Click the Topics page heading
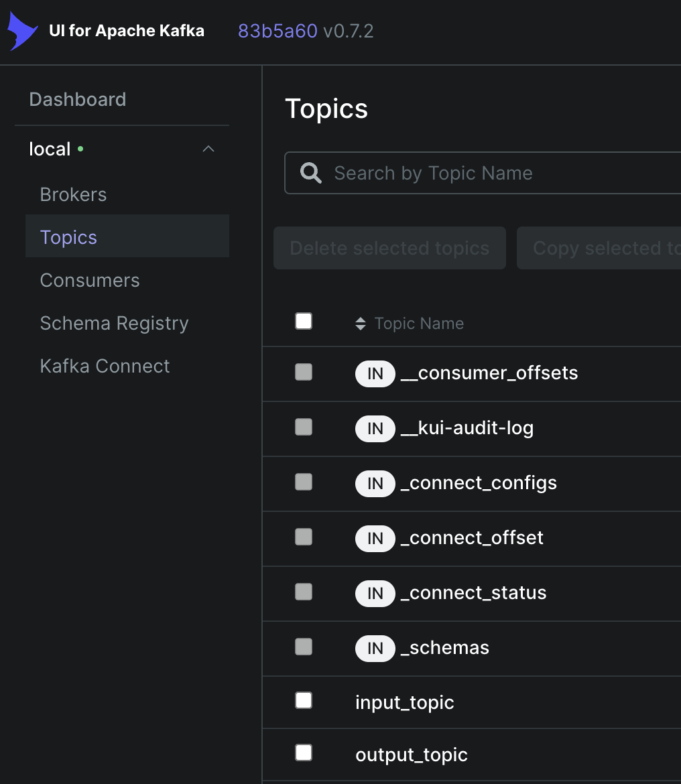Viewport: 681px width, 784px height. point(326,109)
